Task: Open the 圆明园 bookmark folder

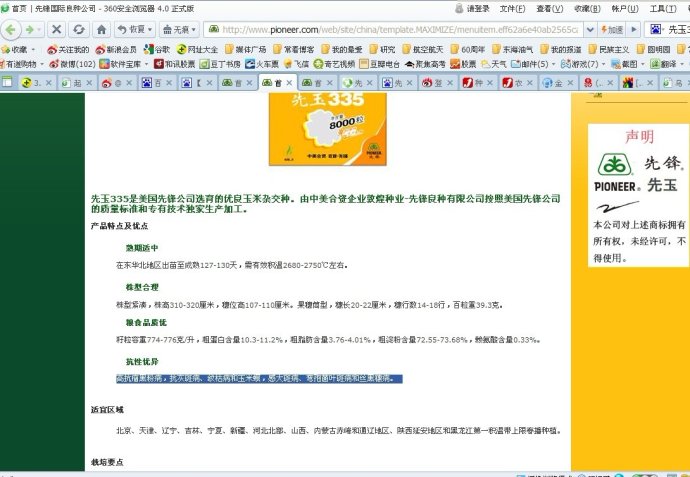Action: (653, 49)
